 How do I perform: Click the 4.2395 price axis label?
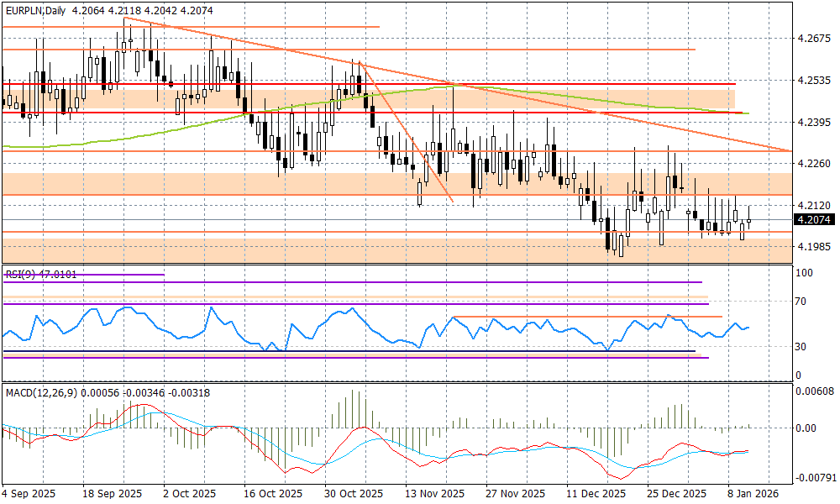(x=813, y=123)
